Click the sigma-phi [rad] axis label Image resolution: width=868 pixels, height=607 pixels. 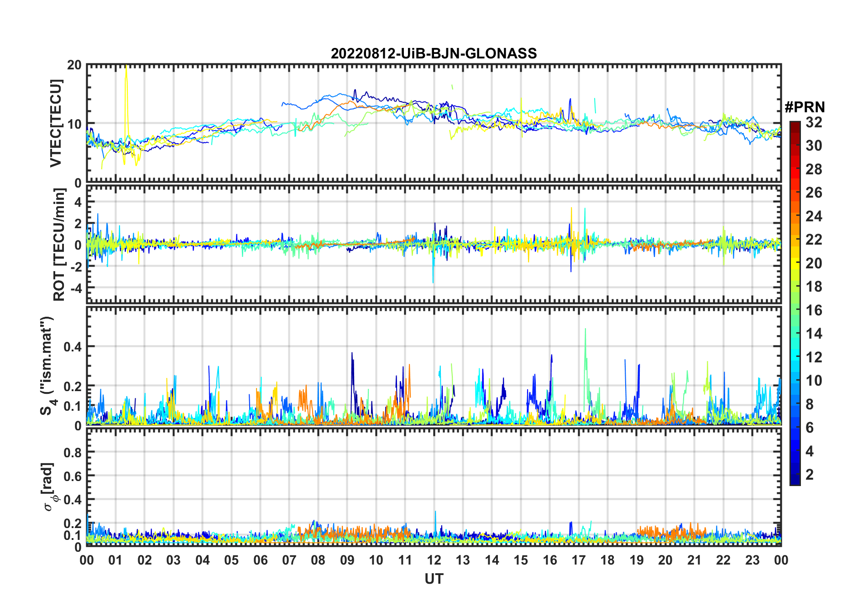tap(49, 487)
